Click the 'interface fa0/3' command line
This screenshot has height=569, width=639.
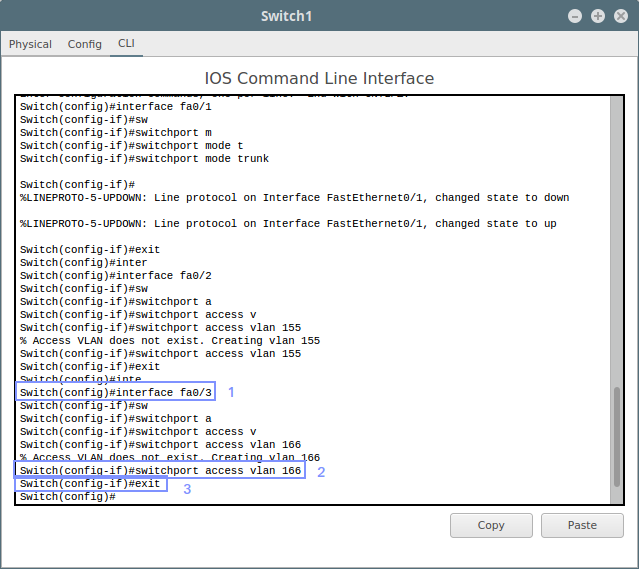(x=116, y=393)
